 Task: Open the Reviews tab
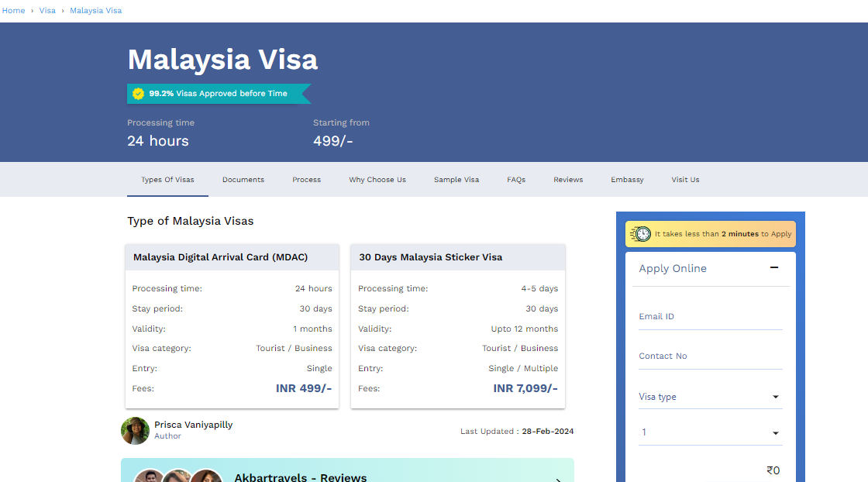tap(568, 180)
